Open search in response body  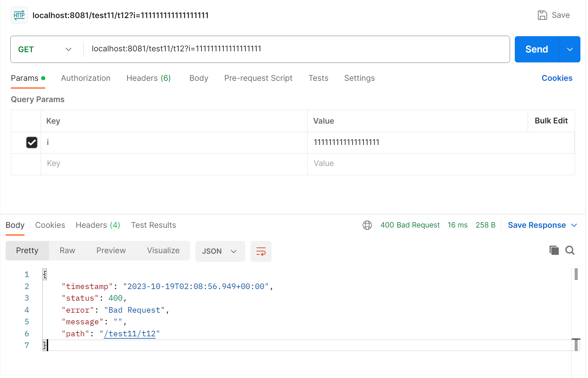(570, 250)
